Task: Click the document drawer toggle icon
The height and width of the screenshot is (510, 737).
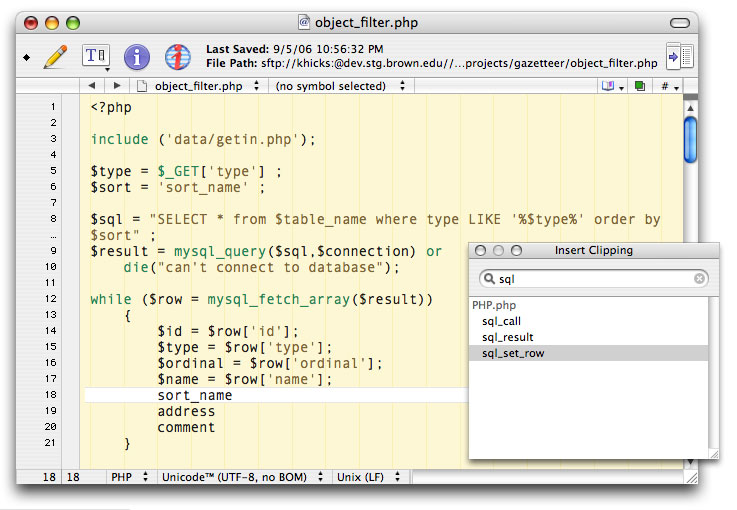Action: pyautogui.click(x=680, y=57)
